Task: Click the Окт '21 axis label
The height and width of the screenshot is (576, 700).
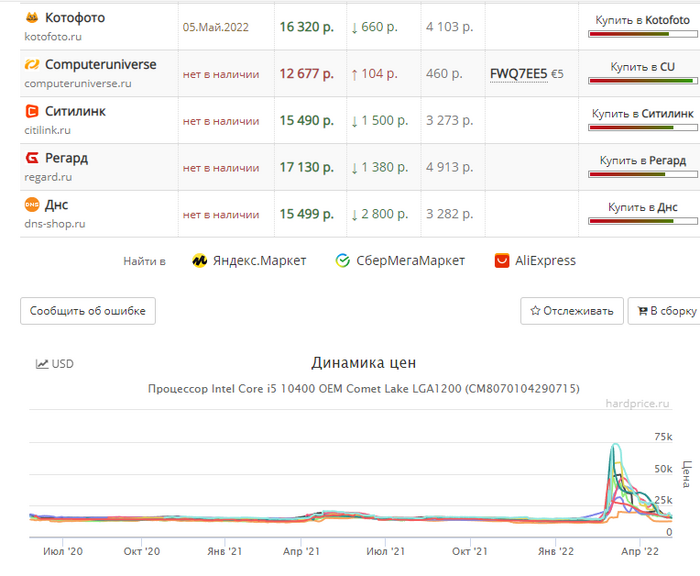Action: coord(470,551)
